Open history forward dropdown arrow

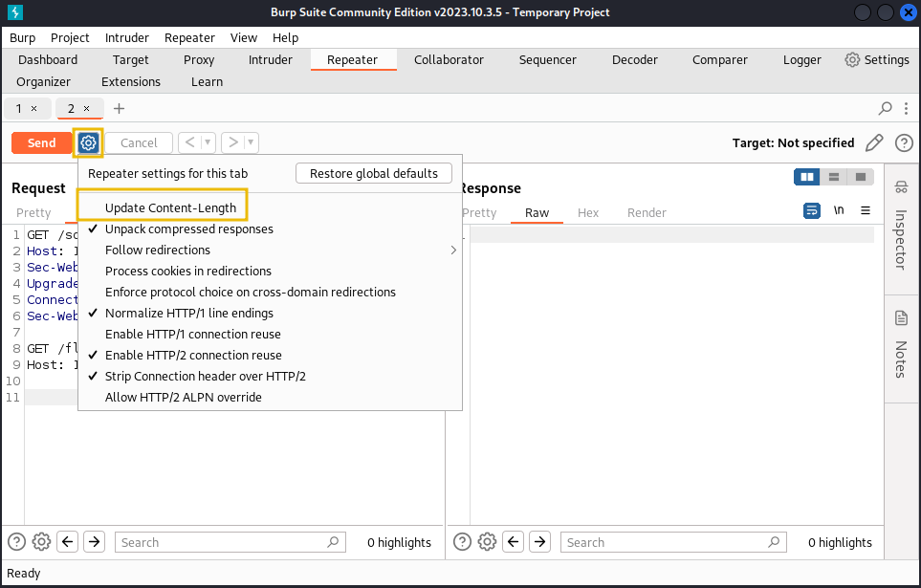pyautogui.click(x=251, y=142)
